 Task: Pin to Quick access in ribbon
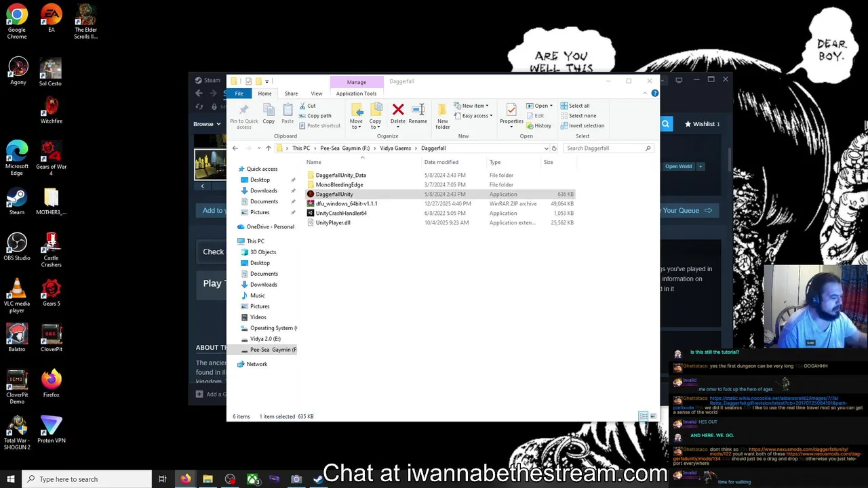pos(243,115)
